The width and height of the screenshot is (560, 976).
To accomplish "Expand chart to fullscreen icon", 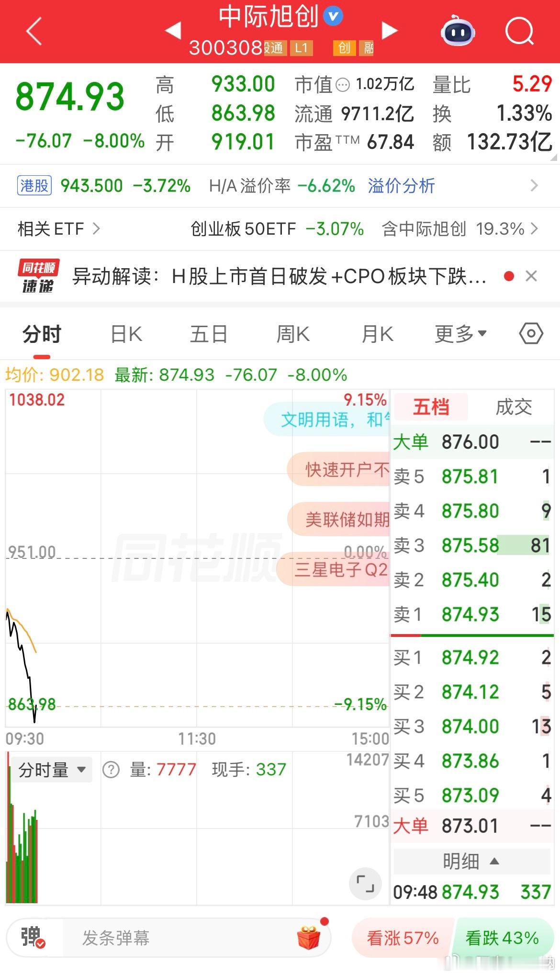I will coord(365,883).
